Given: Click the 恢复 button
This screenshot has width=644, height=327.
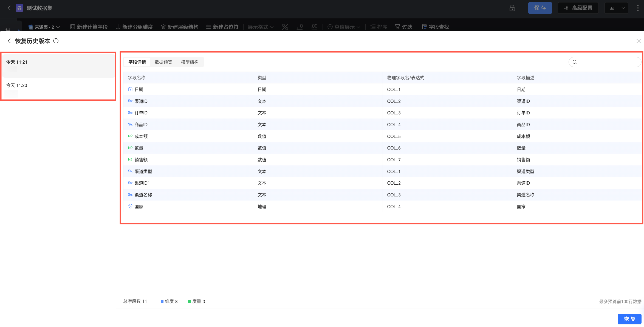Looking at the screenshot, I should [x=629, y=319].
